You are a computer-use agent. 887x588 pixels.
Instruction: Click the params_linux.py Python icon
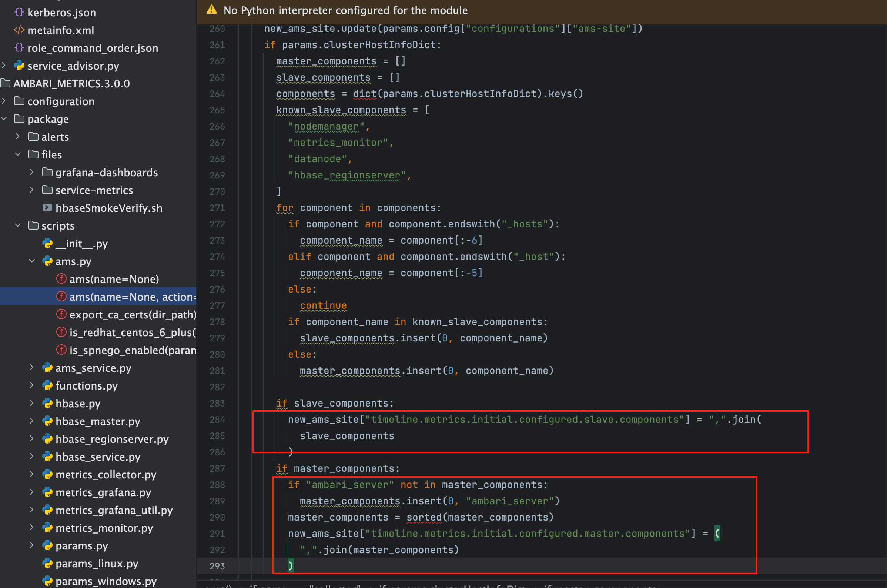coord(47,564)
